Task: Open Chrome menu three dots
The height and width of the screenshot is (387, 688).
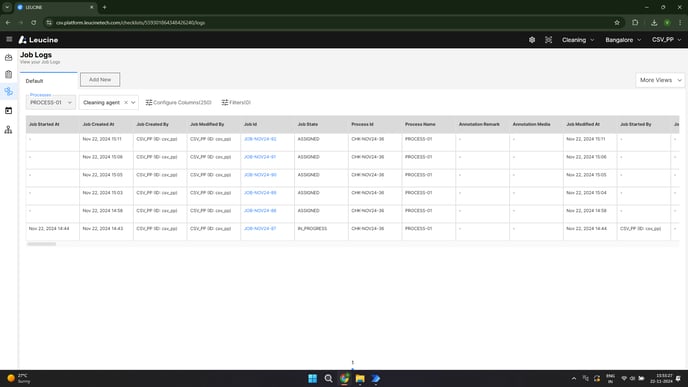Action: pyautogui.click(x=680, y=22)
